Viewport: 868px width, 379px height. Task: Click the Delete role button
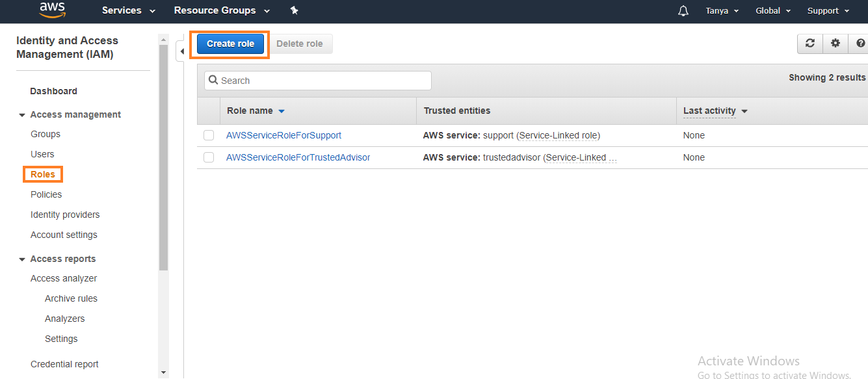pos(300,44)
